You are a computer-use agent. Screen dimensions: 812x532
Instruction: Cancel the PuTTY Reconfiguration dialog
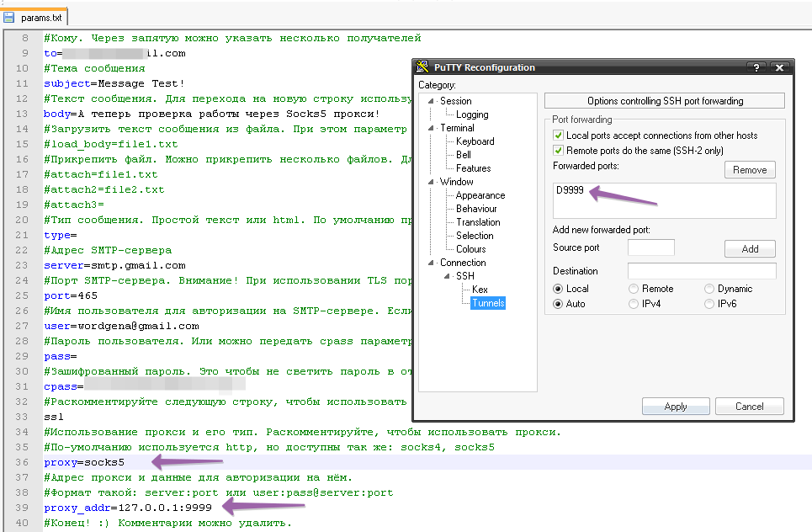(750, 406)
